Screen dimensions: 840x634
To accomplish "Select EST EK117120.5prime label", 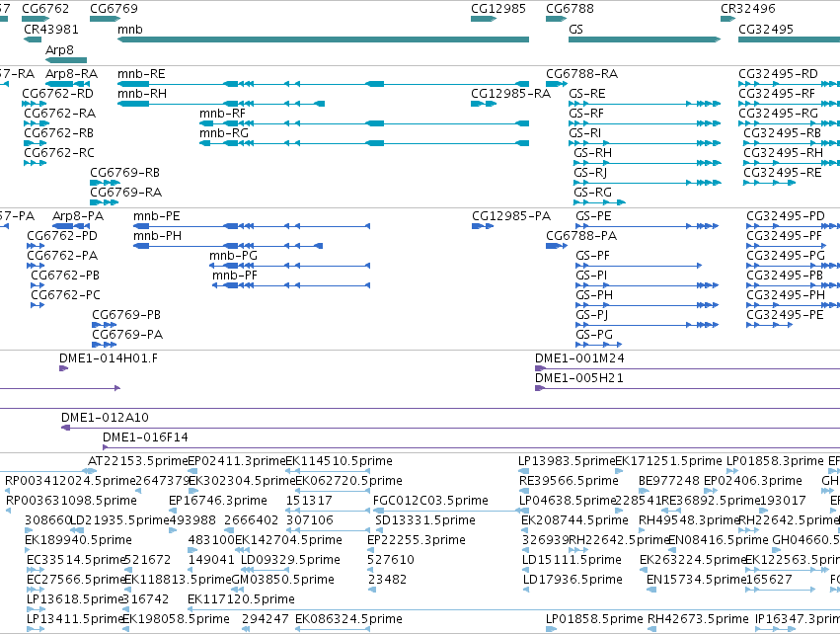I will 241,599.
